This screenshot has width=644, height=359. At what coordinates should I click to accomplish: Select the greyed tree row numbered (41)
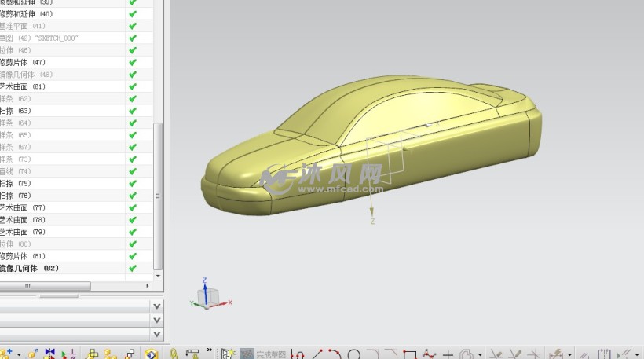point(76,26)
